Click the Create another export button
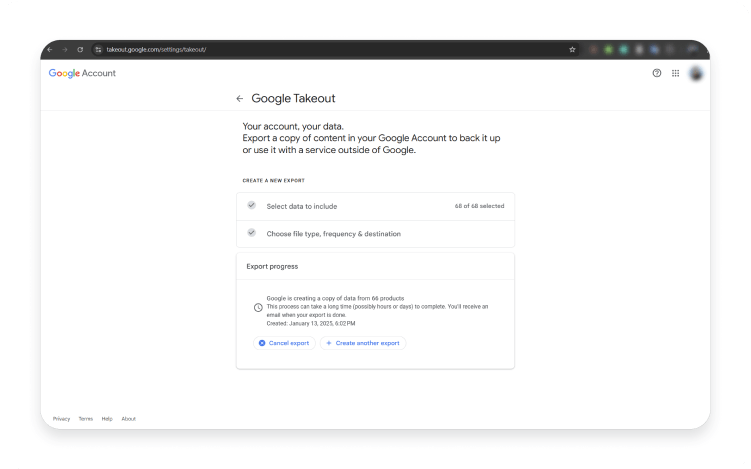Viewport: 751px width, 469px height. pos(363,343)
